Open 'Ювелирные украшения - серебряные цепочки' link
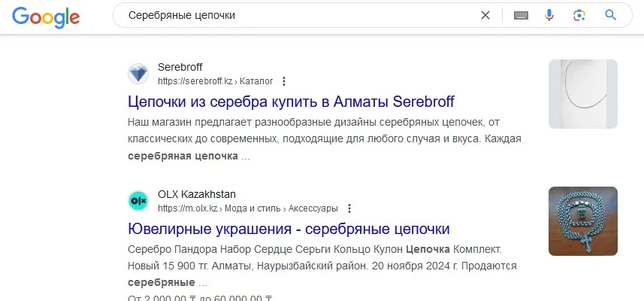 coord(289,229)
